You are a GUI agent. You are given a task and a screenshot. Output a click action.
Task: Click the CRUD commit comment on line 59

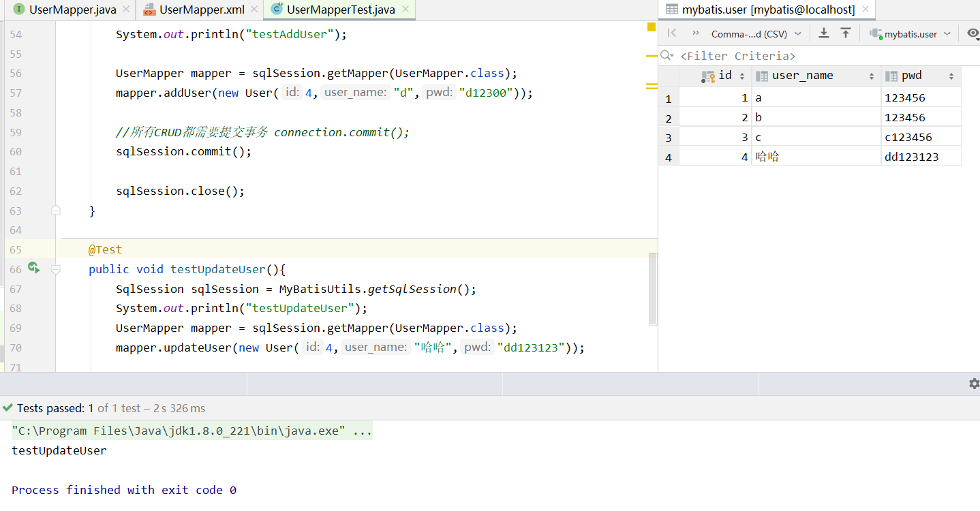[x=262, y=132]
